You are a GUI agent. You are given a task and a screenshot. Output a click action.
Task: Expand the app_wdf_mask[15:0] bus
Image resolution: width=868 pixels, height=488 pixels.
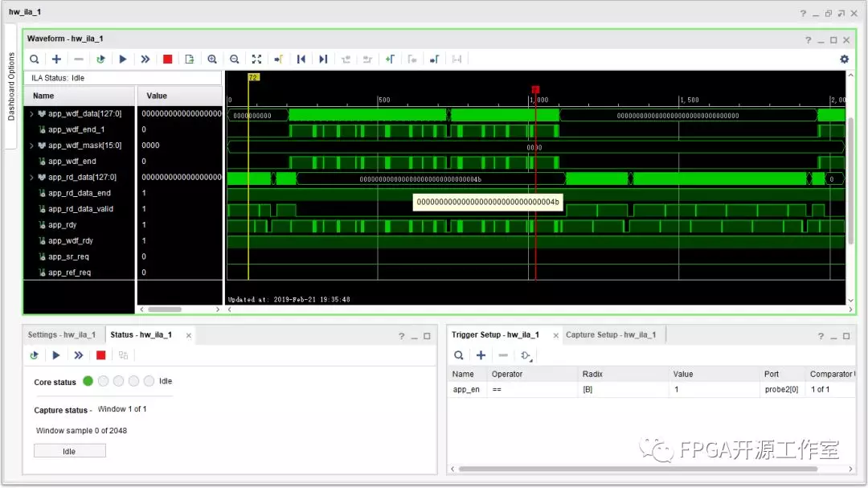coord(32,146)
